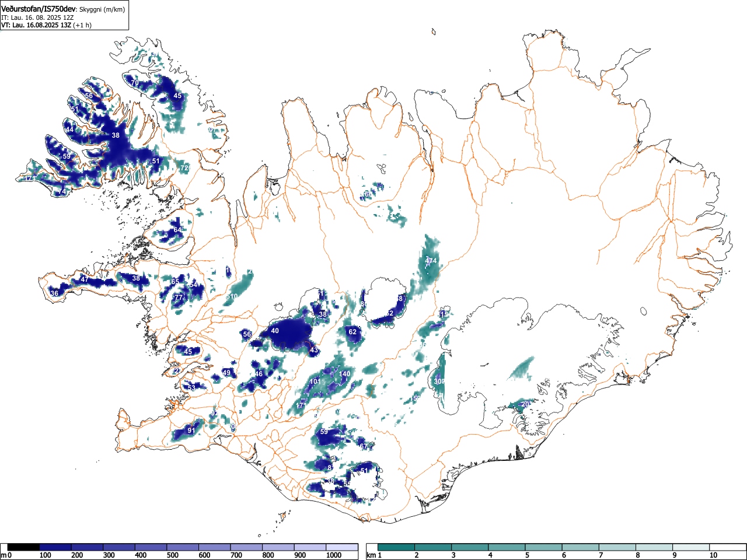
Task: Click the '1000' tick label on the metre scale
Action: point(334,555)
